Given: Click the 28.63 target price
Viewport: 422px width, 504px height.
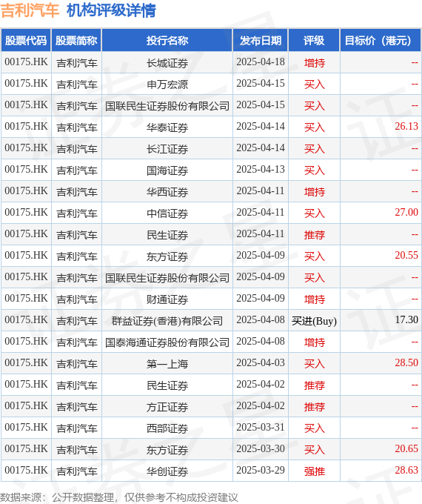Looking at the screenshot, I should click(x=406, y=470).
